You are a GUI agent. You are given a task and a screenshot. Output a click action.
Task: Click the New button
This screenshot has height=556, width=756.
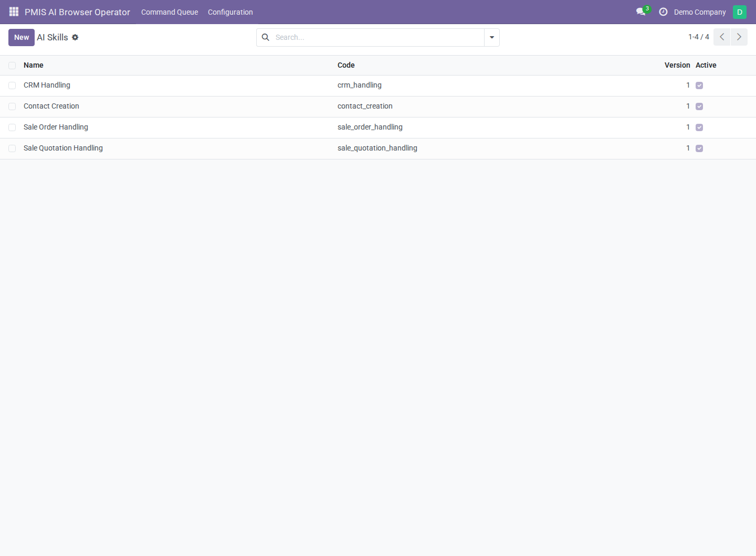click(22, 37)
